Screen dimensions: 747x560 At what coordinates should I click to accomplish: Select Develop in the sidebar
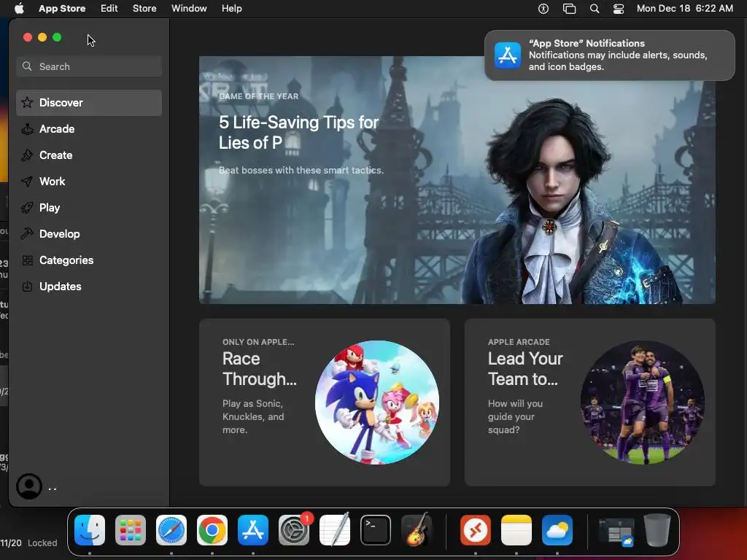point(89,234)
